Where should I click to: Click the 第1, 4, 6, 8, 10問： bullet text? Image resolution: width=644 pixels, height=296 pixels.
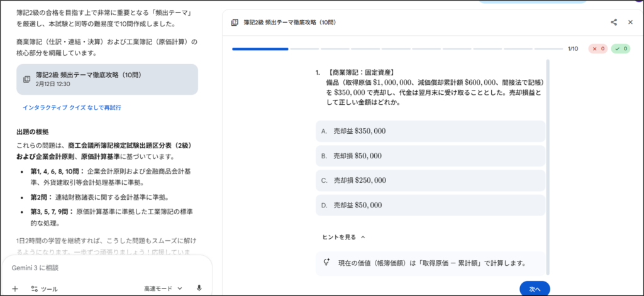pos(57,171)
